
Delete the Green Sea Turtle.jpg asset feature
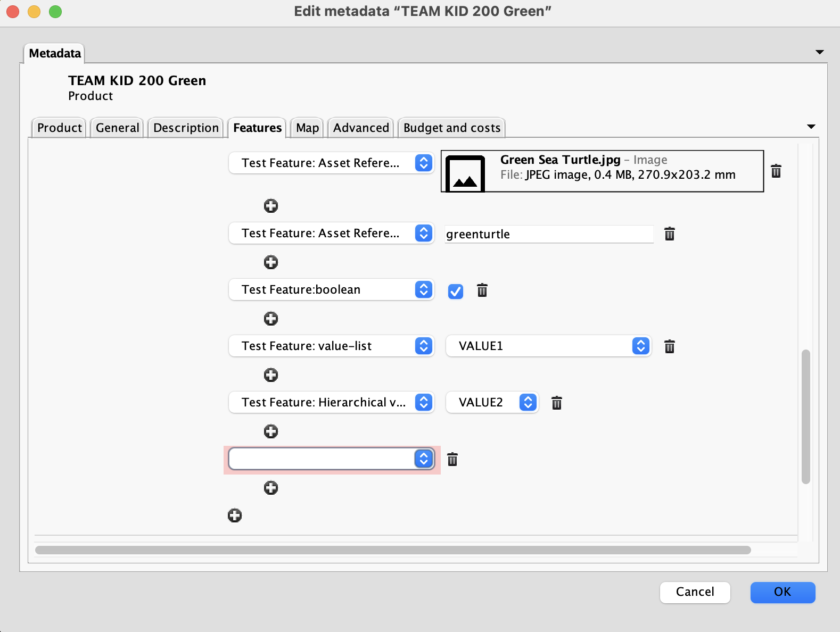(x=776, y=171)
